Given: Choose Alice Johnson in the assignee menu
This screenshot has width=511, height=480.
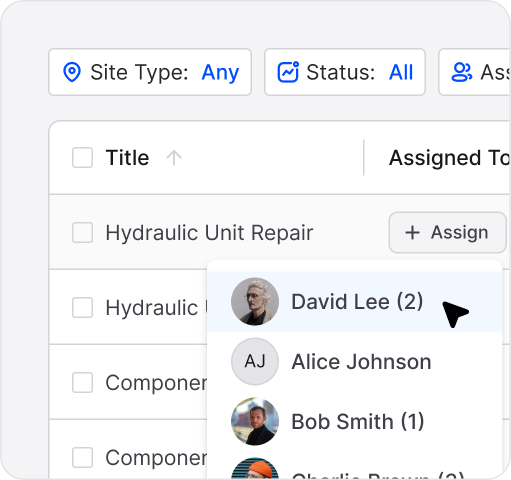Looking at the screenshot, I should click(x=355, y=361).
